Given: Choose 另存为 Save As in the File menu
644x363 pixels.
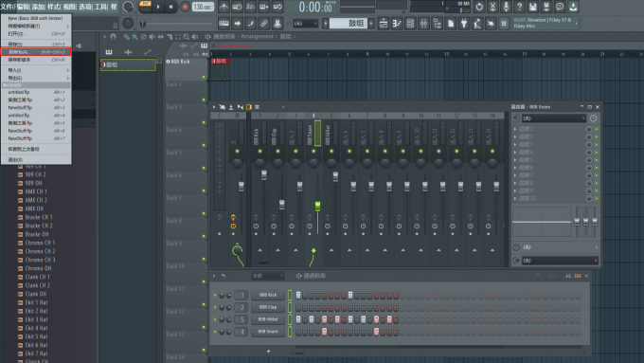Looking at the screenshot, I should (x=36, y=52).
